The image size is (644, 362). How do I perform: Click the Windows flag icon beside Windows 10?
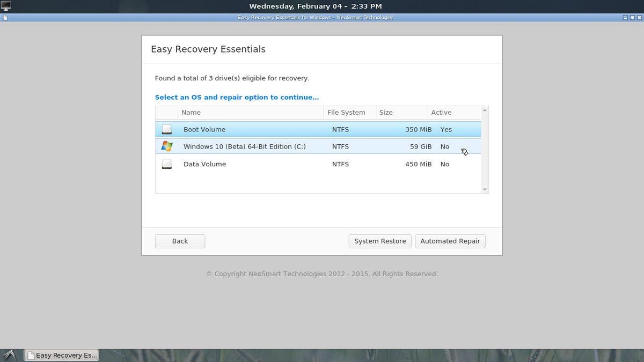click(x=167, y=146)
